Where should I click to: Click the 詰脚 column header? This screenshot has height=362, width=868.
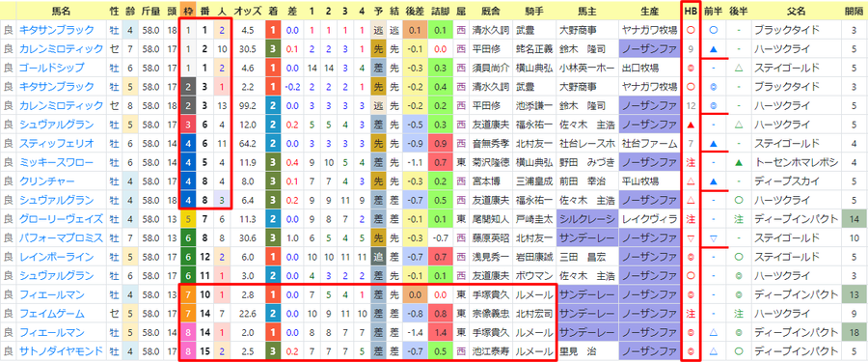click(x=440, y=11)
